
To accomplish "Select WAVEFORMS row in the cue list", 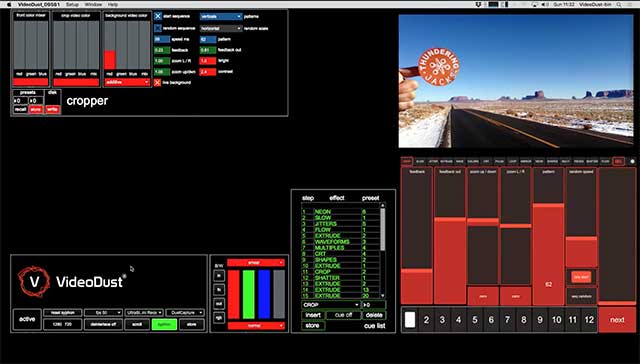I will (x=341, y=242).
